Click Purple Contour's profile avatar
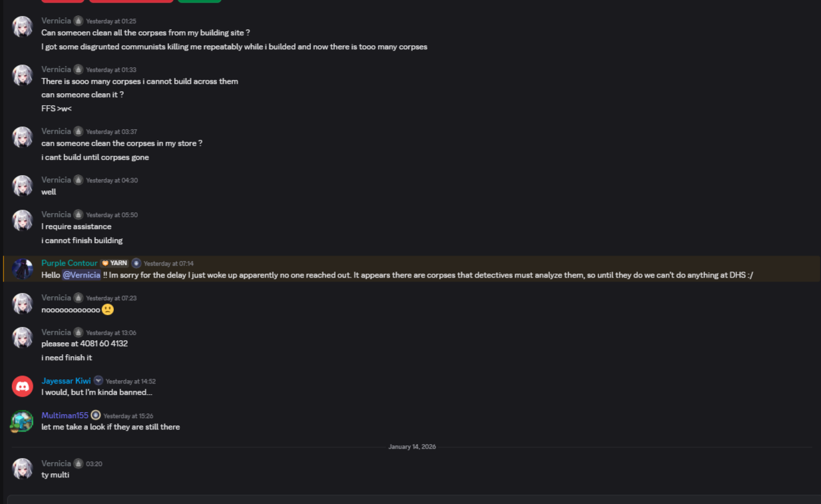Viewport: 821px width, 504px height. pos(23,268)
